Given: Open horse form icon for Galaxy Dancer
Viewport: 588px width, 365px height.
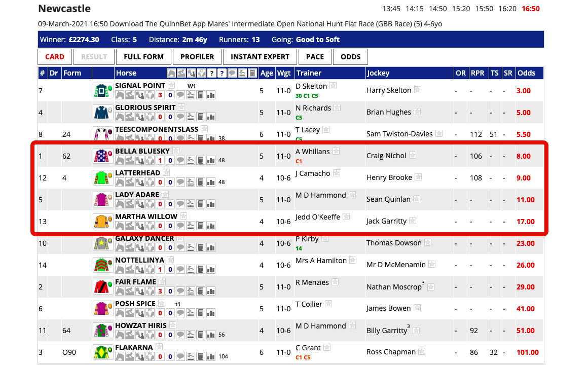Looking at the screenshot, I should point(120,247).
